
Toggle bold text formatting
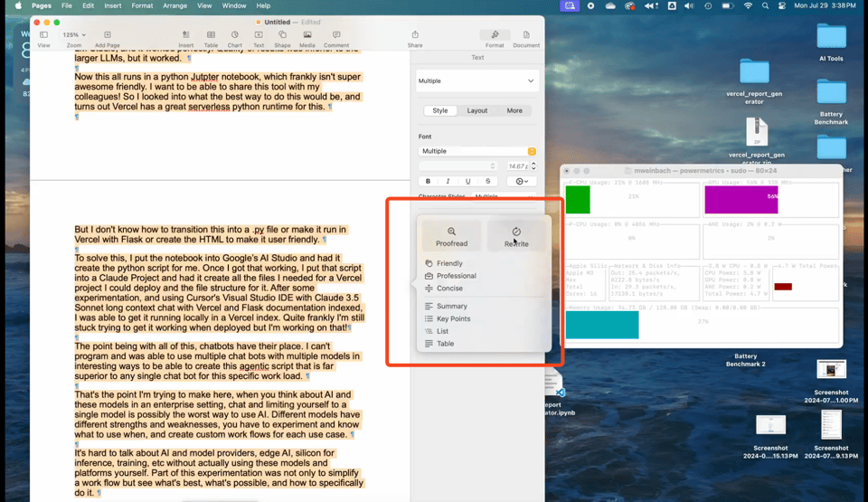[x=428, y=181]
